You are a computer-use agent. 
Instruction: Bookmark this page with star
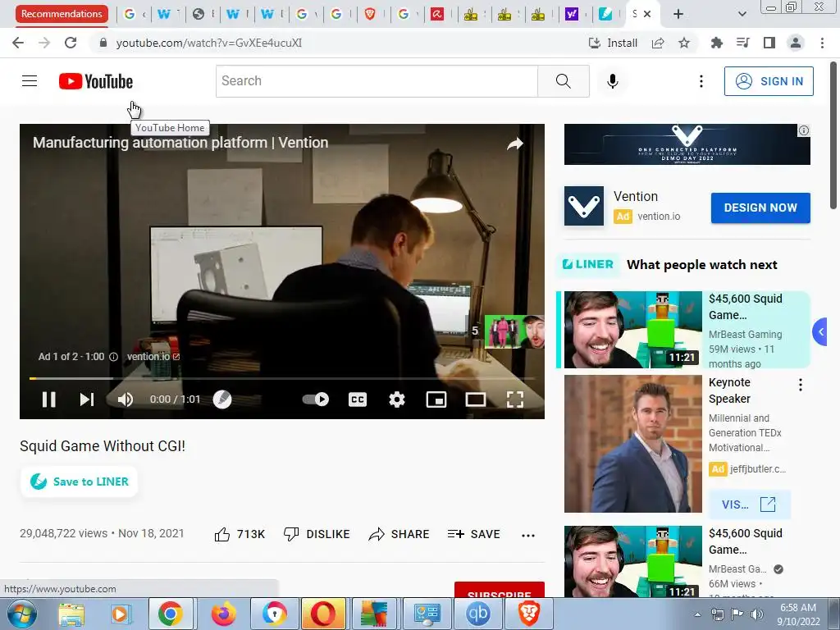tap(684, 43)
